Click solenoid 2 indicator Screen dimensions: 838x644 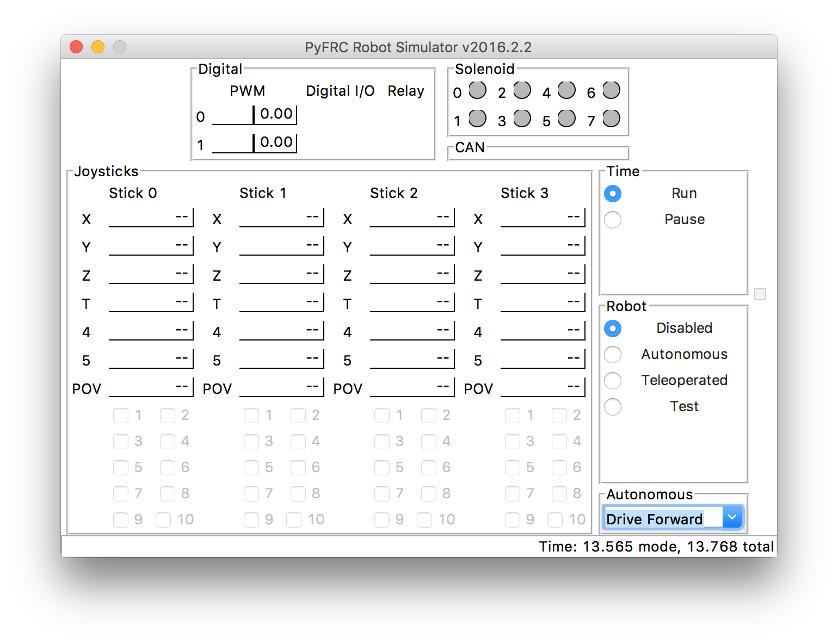pyautogui.click(x=522, y=90)
